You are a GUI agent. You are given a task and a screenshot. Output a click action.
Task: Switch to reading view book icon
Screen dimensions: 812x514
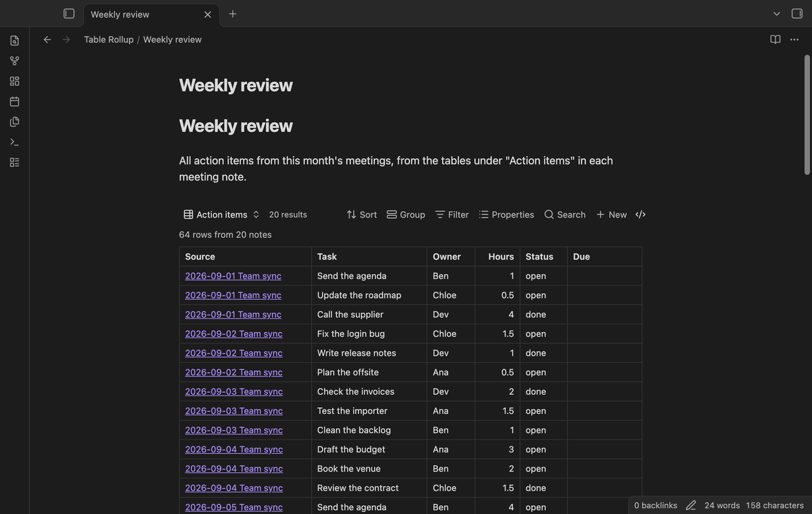click(775, 39)
